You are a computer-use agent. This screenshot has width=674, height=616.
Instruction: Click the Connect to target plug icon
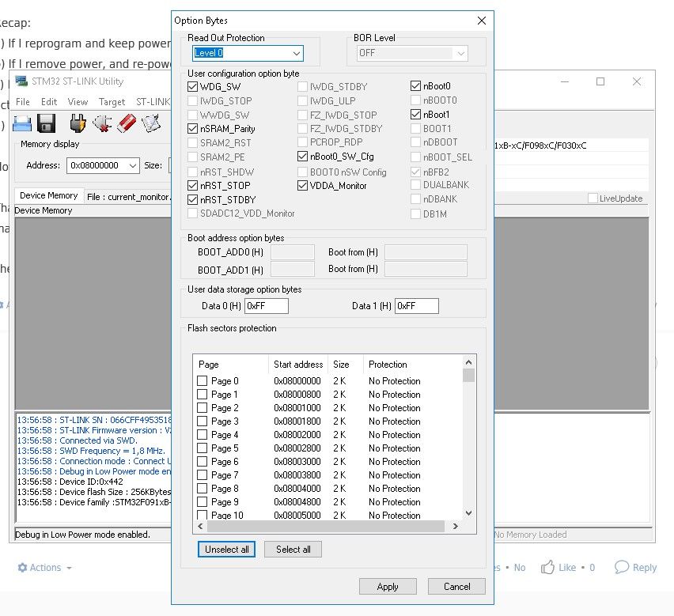(x=78, y=123)
